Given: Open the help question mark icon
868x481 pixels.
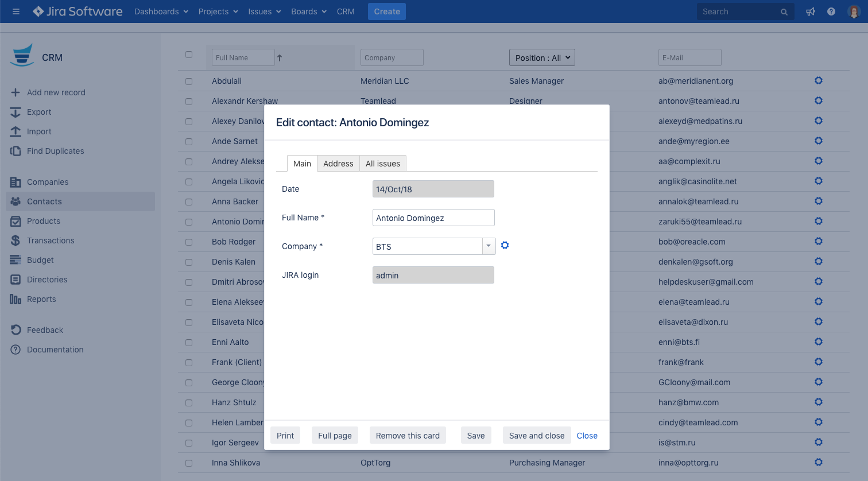Looking at the screenshot, I should point(831,11).
